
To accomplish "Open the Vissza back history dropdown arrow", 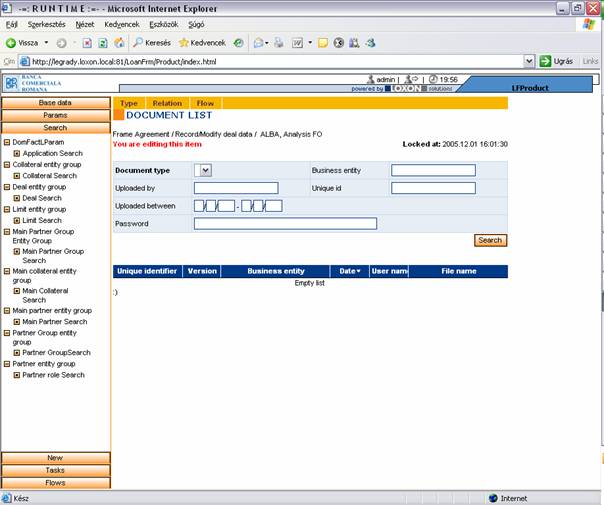I will pos(46,42).
